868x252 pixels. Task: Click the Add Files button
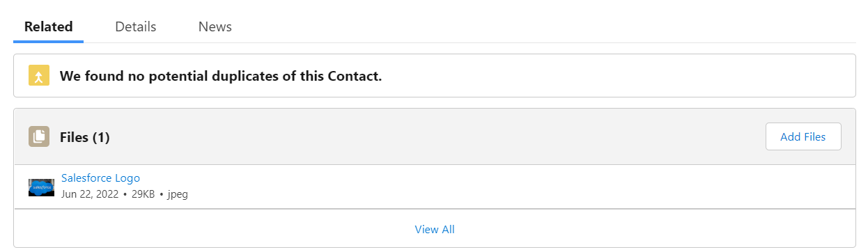(803, 136)
